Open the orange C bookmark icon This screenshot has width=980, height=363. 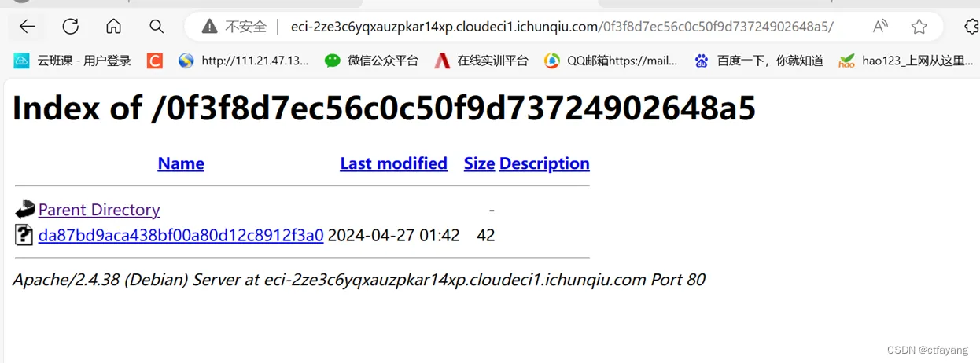pos(155,60)
